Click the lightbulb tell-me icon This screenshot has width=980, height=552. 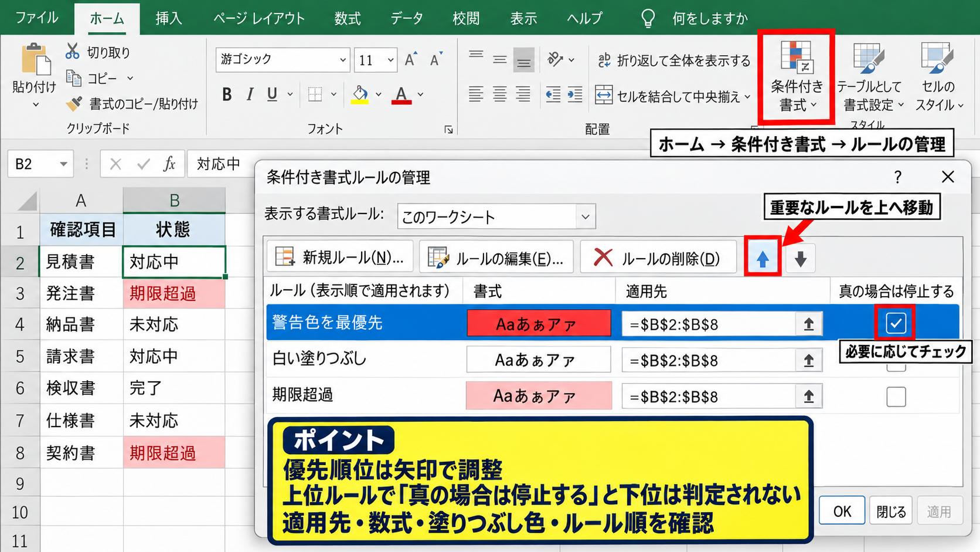[x=648, y=19]
